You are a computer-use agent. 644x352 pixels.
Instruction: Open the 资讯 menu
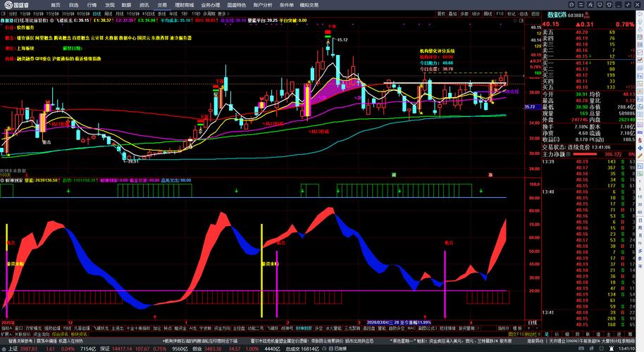click(x=144, y=5)
